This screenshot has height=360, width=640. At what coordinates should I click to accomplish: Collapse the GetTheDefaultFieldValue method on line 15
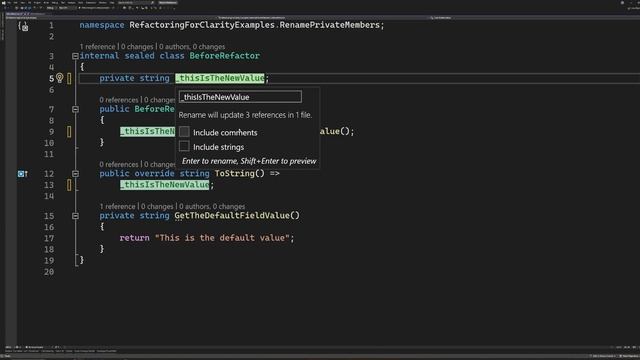76,216
